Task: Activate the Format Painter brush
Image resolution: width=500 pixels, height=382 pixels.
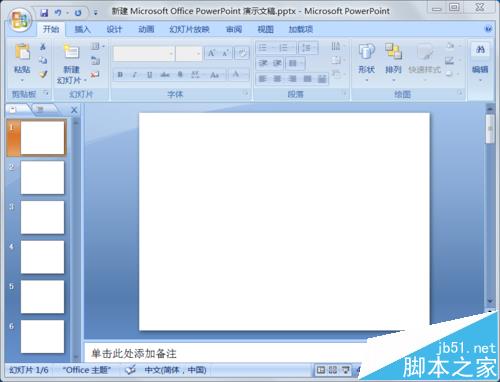Action: click(43, 74)
